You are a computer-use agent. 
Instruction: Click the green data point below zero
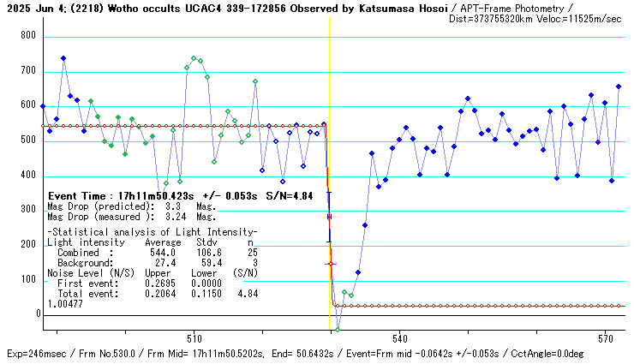coord(338,330)
